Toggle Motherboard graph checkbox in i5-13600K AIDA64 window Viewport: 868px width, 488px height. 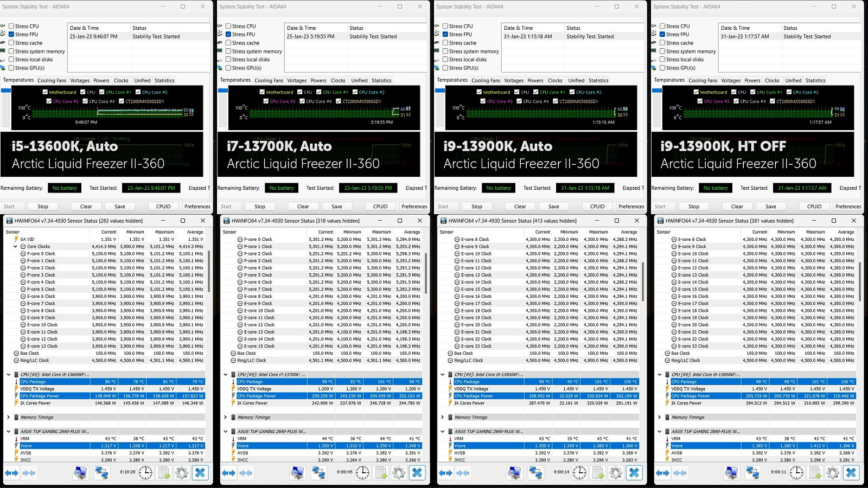45,92
